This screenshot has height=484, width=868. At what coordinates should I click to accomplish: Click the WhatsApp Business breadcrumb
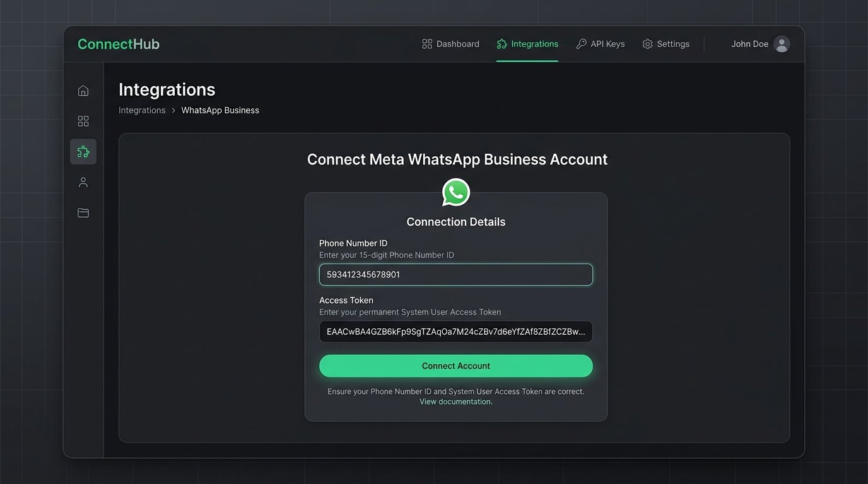click(x=220, y=110)
